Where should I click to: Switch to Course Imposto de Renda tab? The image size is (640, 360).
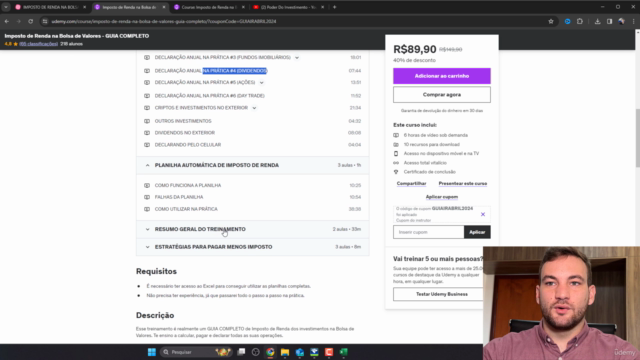tap(209, 7)
